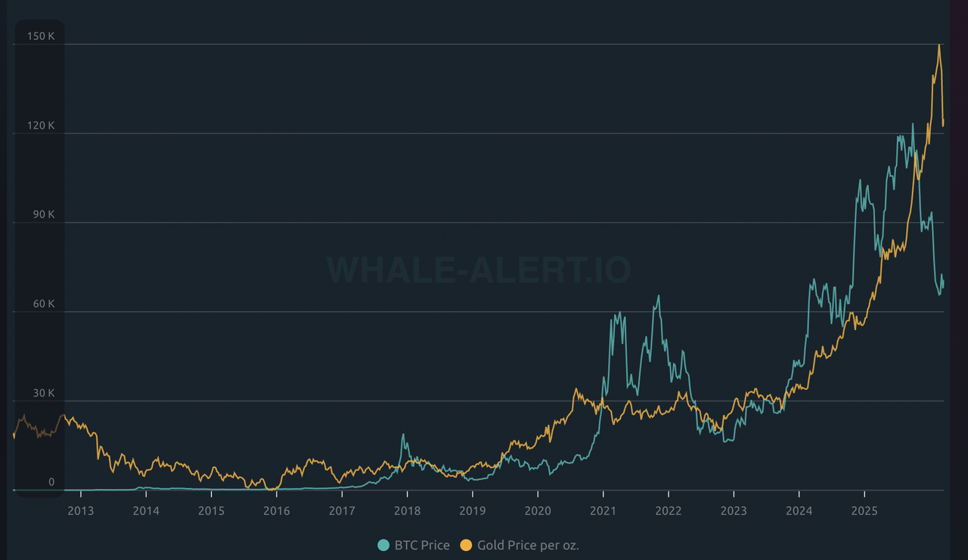
Task: Click the teal BTC Price legend circle
Action: coord(384,545)
